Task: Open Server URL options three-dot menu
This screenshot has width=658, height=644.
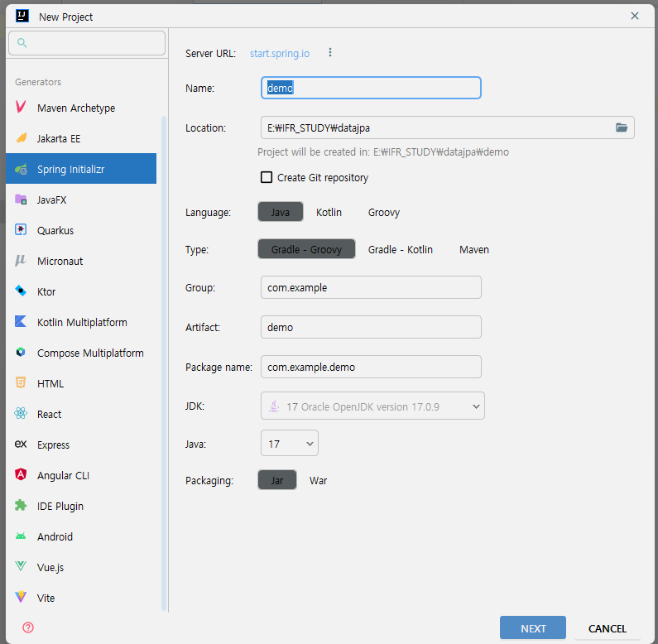Action: point(330,52)
